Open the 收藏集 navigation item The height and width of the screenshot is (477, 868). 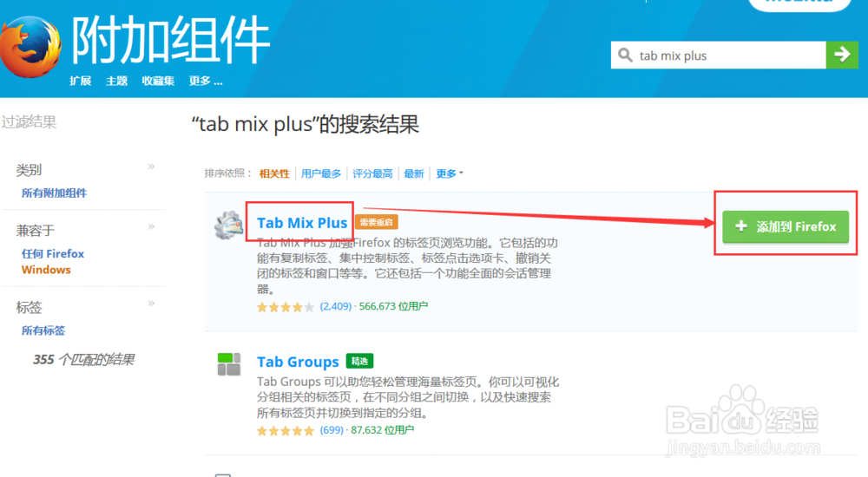click(x=158, y=81)
